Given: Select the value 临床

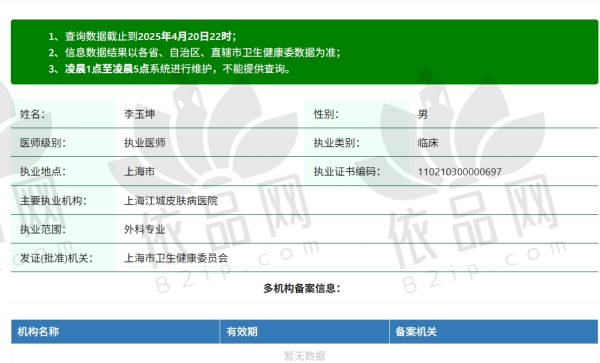Looking at the screenshot, I should [x=428, y=143].
